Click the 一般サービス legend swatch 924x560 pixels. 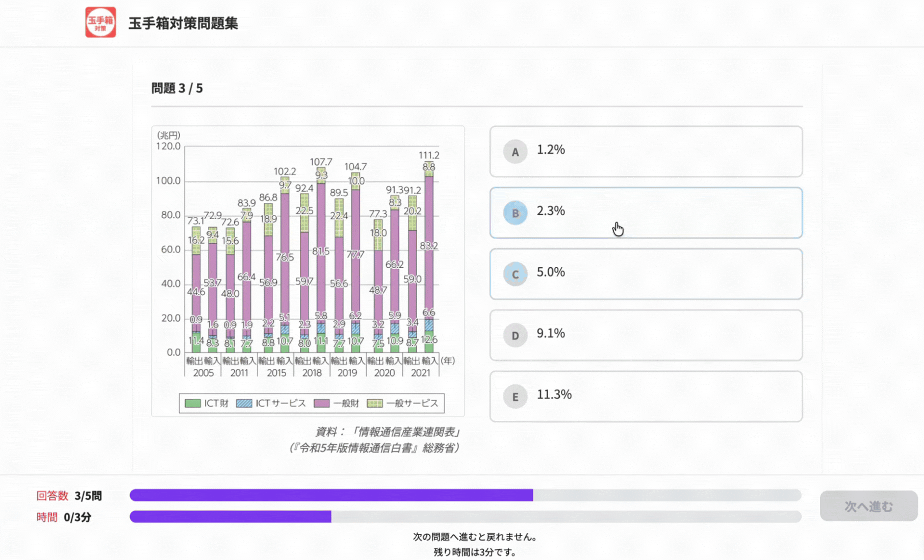pyautogui.click(x=374, y=403)
